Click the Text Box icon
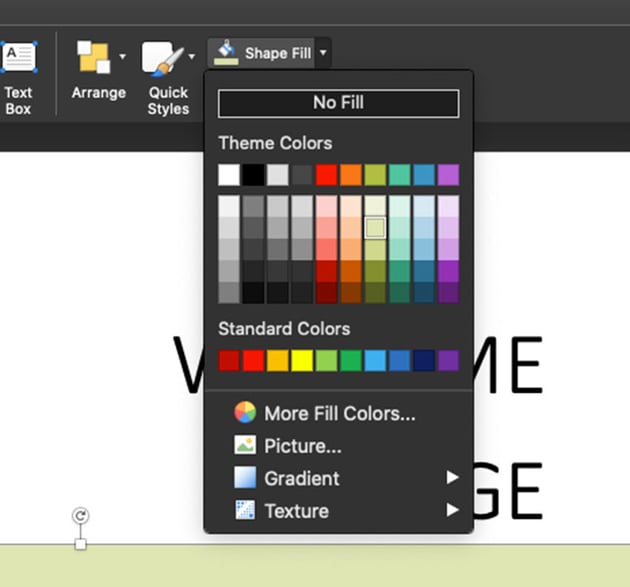This screenshot has height=587, width=630. pos(18,57)
